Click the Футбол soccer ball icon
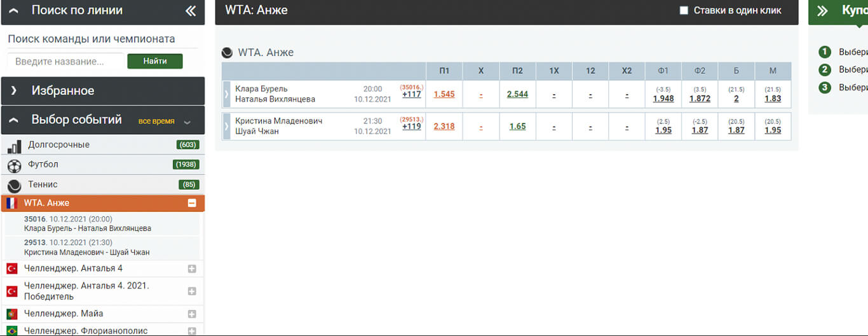This screenshot has height=336, width=868. tap(14, 165)
